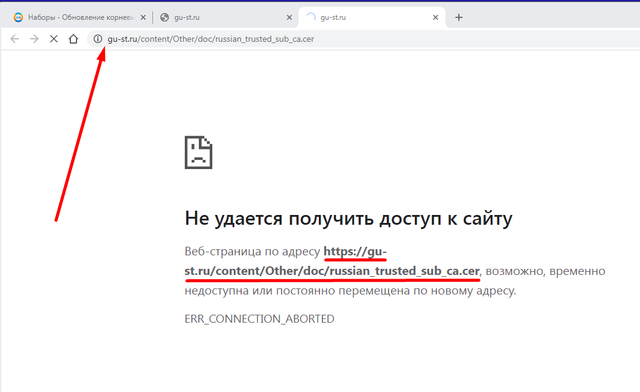Open a new tab with plus button
The width and height of the screenshot is (640, 392).
click(459, 18)
